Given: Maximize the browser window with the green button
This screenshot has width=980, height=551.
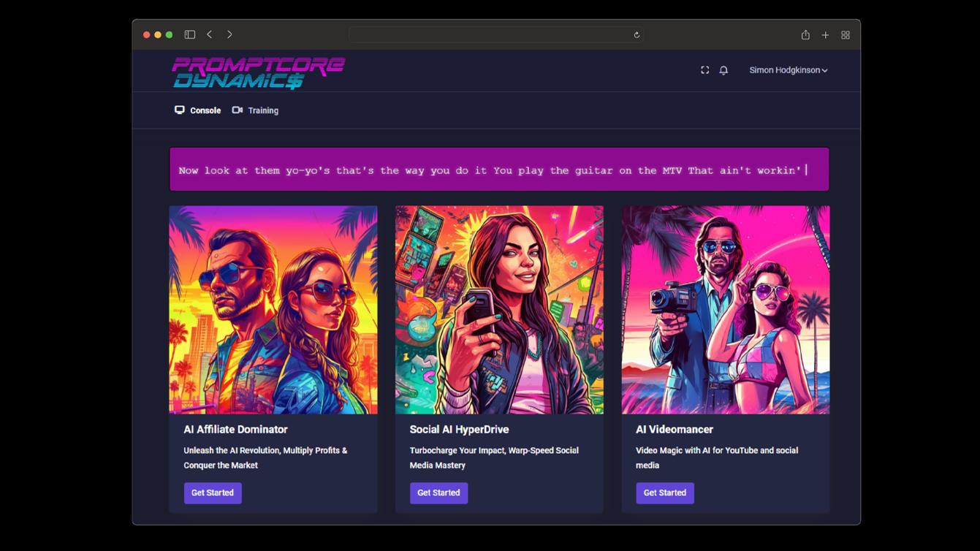Looking at the screenshot, I should tap(169, 34).
